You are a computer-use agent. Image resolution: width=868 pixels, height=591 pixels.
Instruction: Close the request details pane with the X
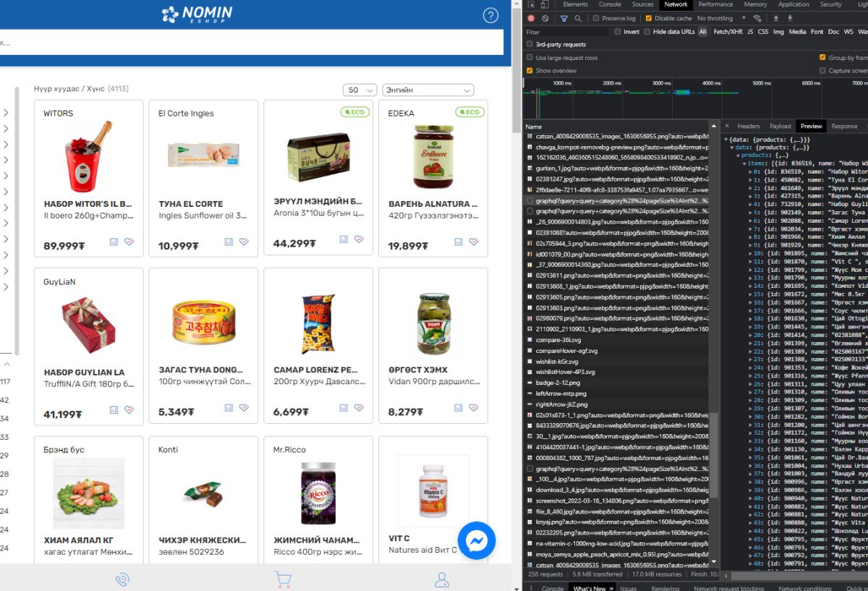pos(727,126)
